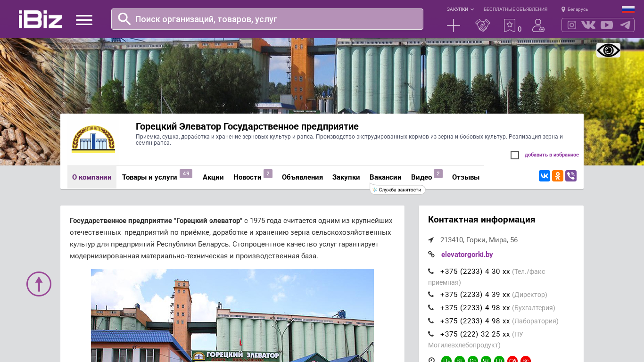Click the handshake icon
The height and width of the screenshot is (362, 644).
(x=483, y=25)
